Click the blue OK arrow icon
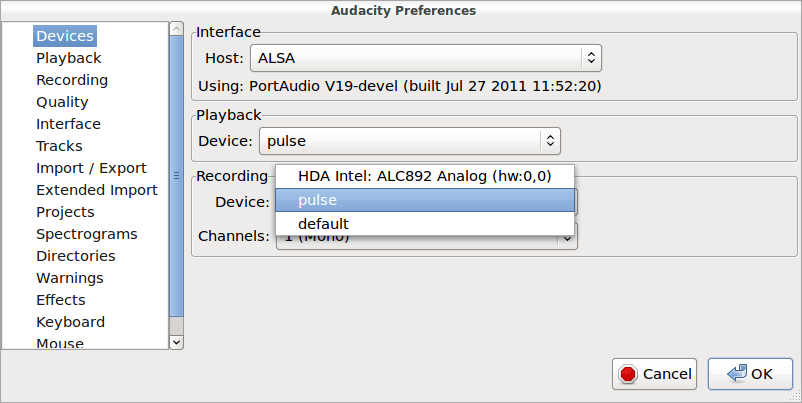The height and width of the screenshot is (403, 802). pyautogui.click(x=738, y=374)
